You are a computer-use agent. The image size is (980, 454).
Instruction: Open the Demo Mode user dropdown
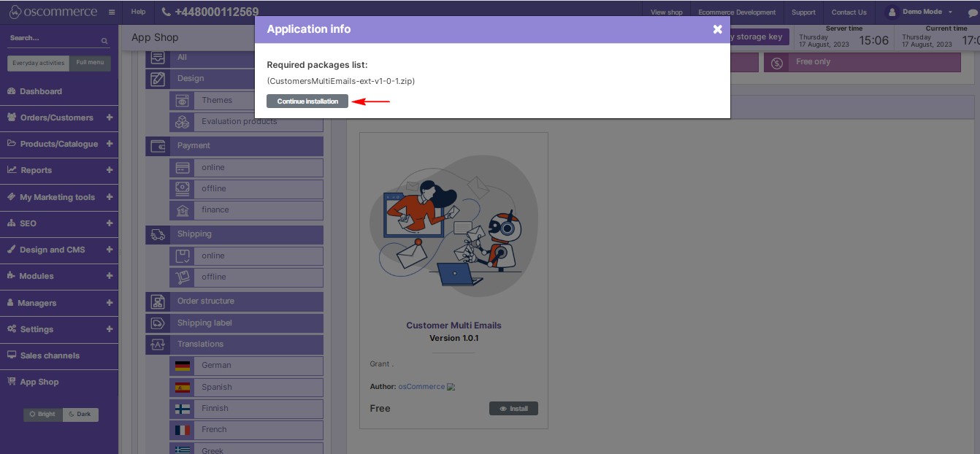(x=922, y=12)
